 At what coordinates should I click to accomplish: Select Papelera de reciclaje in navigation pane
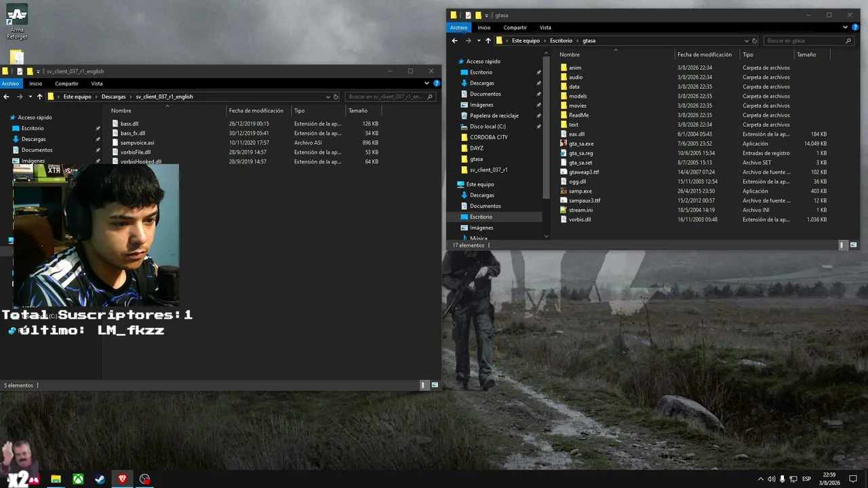494,116
